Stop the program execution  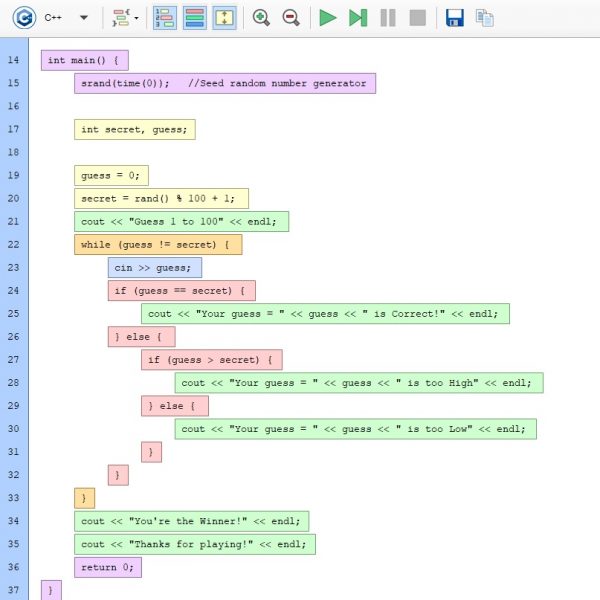(x=417, y=18)
